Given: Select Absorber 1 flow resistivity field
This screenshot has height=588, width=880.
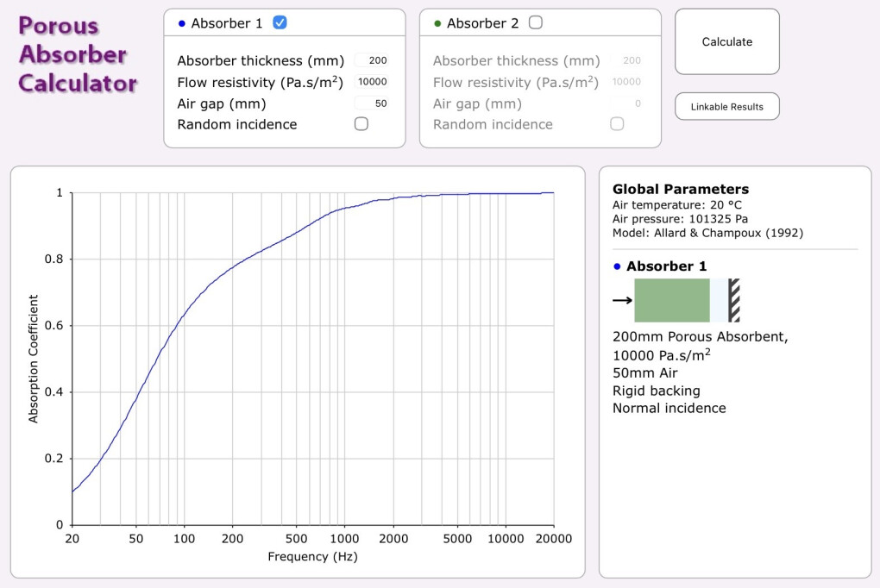Looking at the screenshot, I should [x=372, y=82].
